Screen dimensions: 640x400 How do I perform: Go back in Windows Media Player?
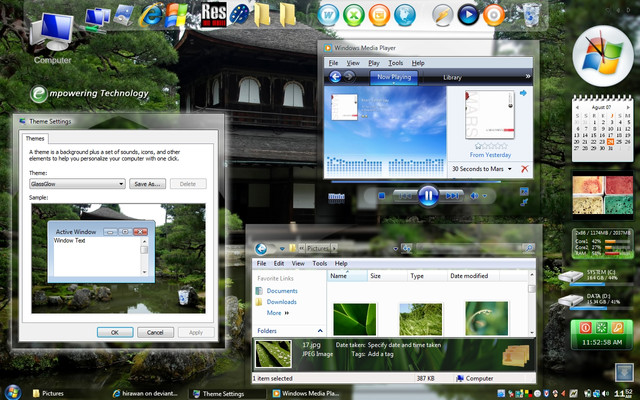click(335, 77)
